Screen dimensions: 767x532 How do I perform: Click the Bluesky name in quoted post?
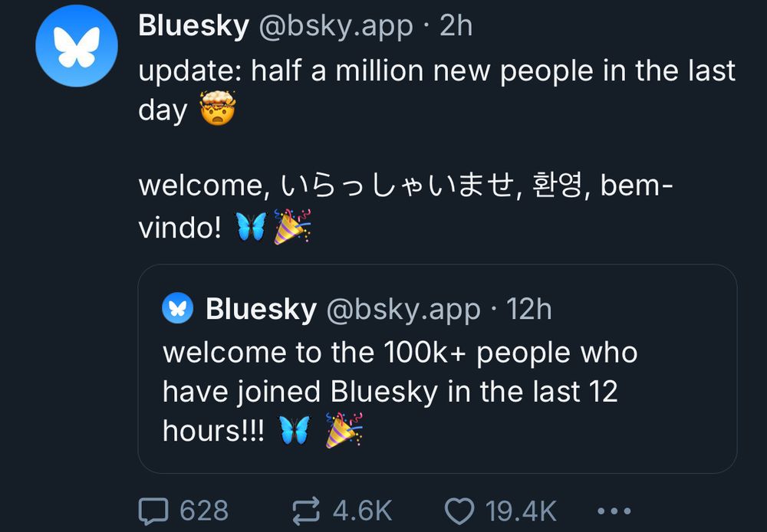261,310
